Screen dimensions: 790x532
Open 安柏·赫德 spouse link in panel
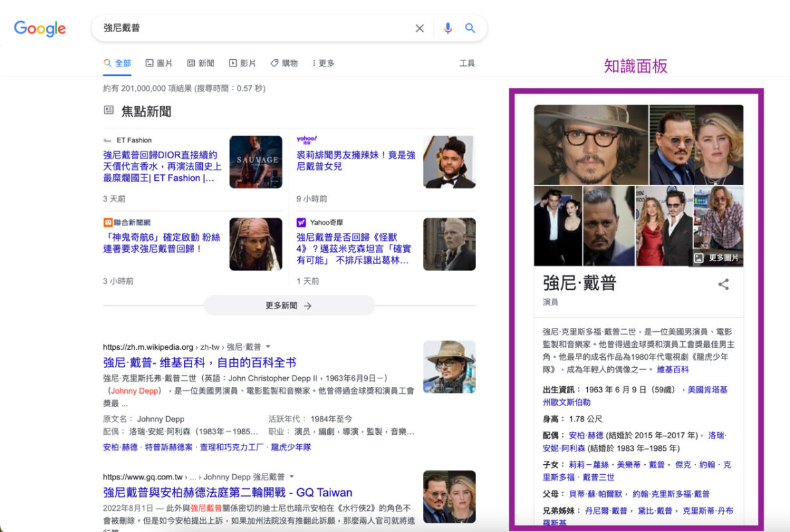pyautogui.click(x=585, y=436)
